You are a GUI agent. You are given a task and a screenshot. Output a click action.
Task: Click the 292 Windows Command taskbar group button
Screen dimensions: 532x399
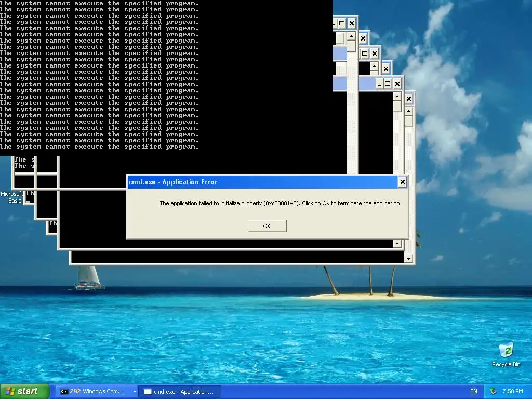(x=97, y=392)
